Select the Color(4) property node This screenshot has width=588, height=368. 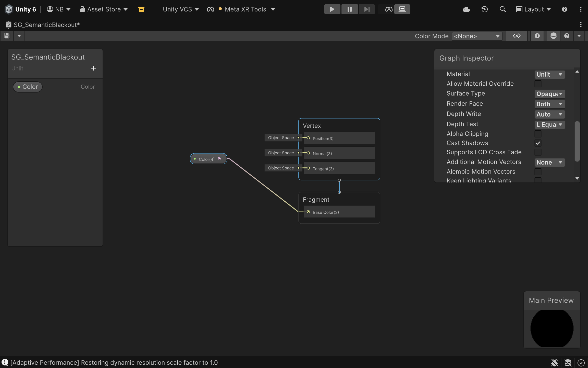pos(209,159)
